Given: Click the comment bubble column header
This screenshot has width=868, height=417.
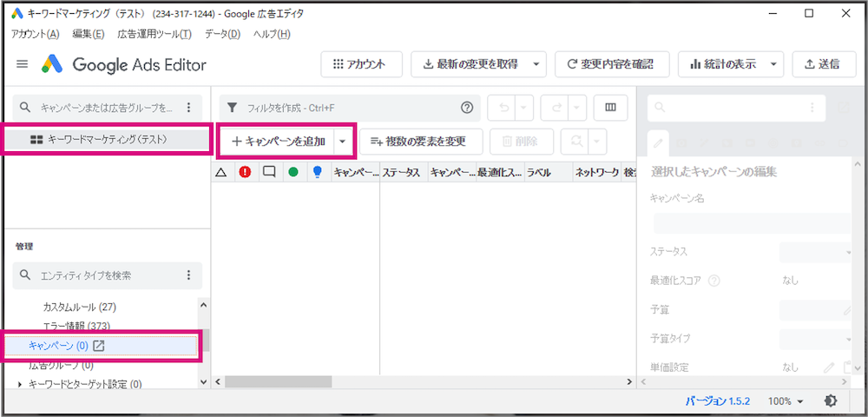Looking at the screenshot, I should click(269, 172).
